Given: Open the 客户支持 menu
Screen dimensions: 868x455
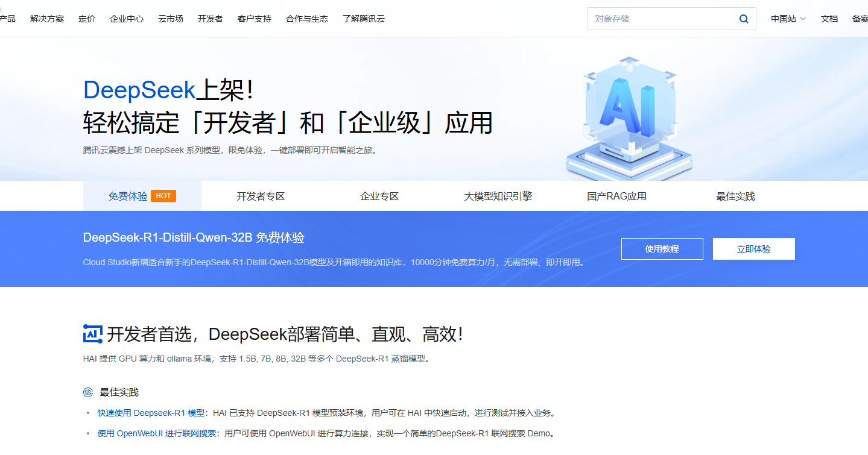Looking at the screenshot, I should tap(255, 19).
